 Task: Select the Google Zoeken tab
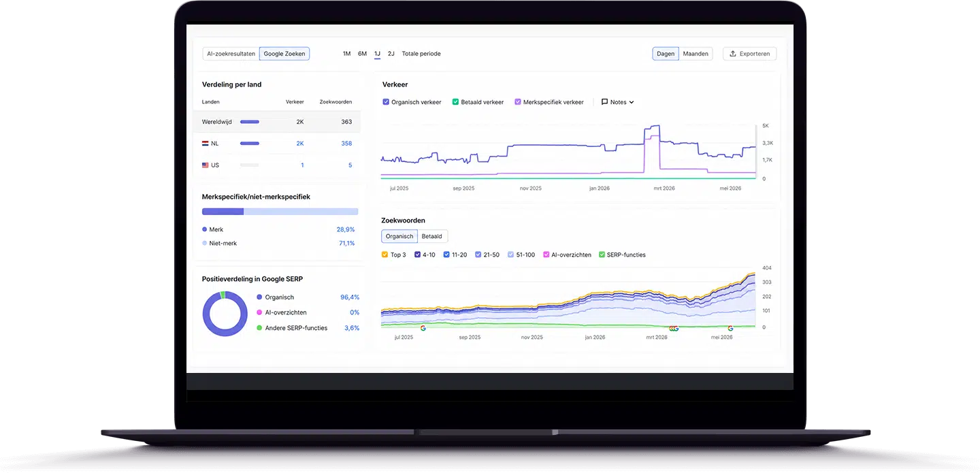click(284, 54)
